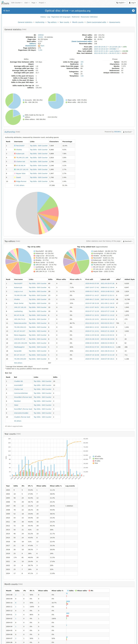138x644 pixels.
Task: Open the 550 others editors link
Action: tap(18, 363)
